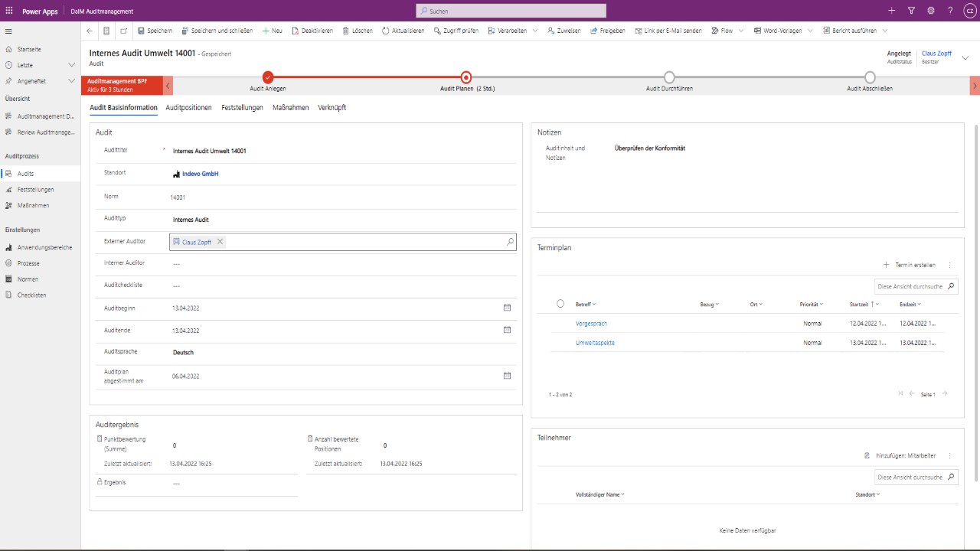Expand the Verarbeiten dropdown arrow
The height and width of the screenshot is (551, 980).
(x=535, y=31)
